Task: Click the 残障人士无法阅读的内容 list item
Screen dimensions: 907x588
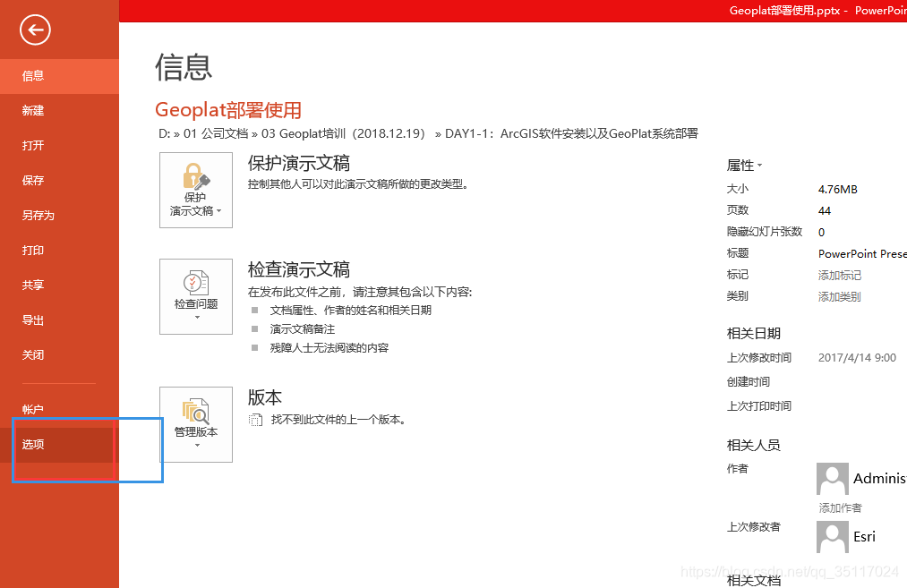Action: 329,348
